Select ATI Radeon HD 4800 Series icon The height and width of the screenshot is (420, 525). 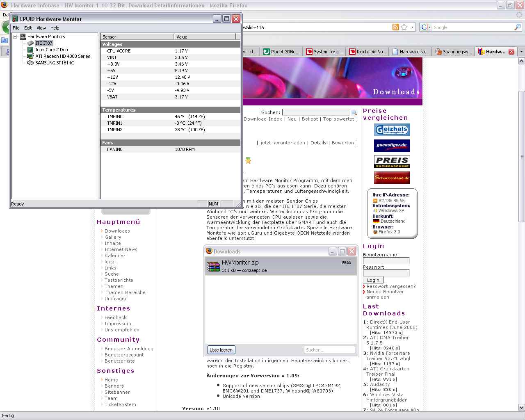30,56
